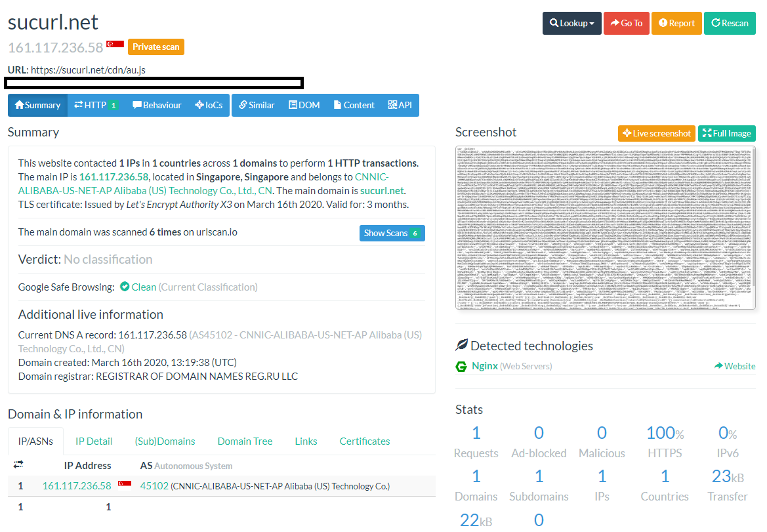
Task: Click the Subdomains count stat
Action: pos(539,485)
